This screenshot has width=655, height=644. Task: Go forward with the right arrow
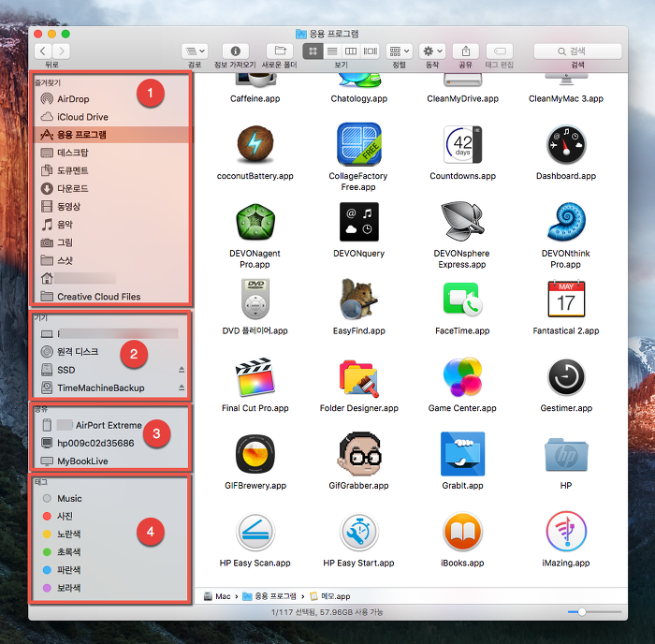click(62, 51)
